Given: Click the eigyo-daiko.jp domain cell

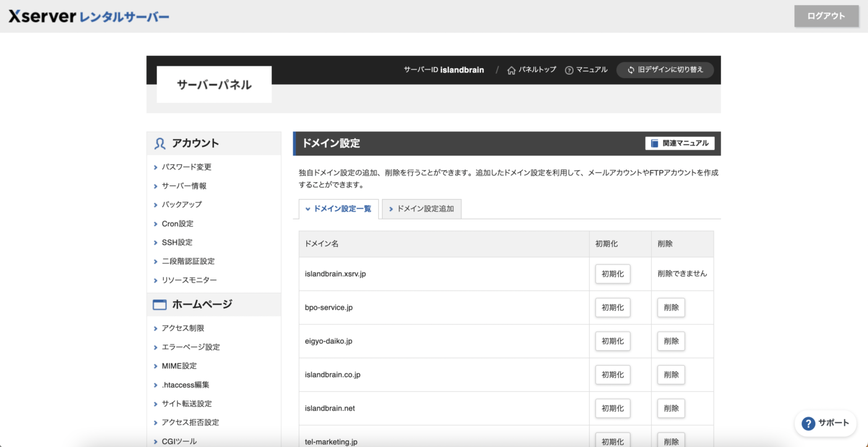Looking at the screenshot, I should tap(444, 341).
